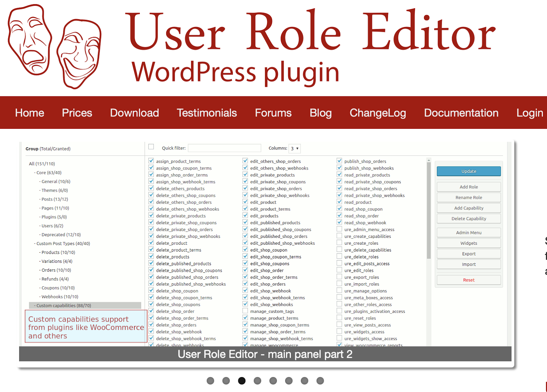Enable ure_create_roles checkbox

[x=339, y=243]
